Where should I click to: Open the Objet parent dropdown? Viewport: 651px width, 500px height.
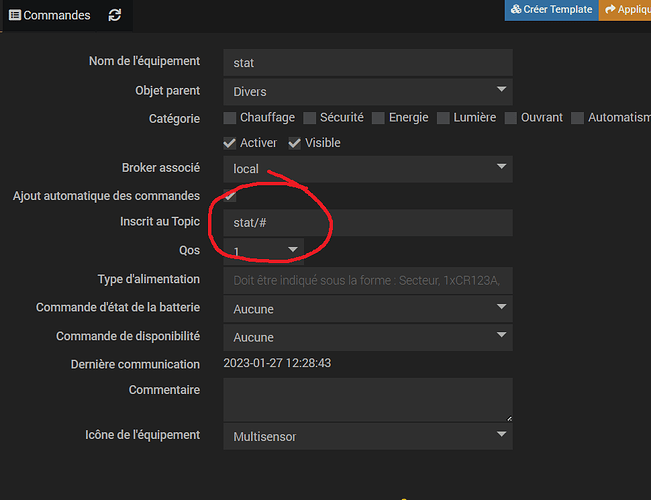(368, 91)
